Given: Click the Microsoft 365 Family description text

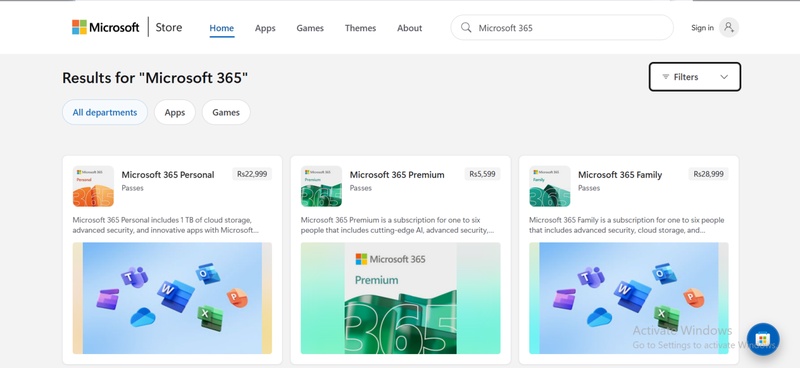Looking at the screenshot, I should 627,225.
